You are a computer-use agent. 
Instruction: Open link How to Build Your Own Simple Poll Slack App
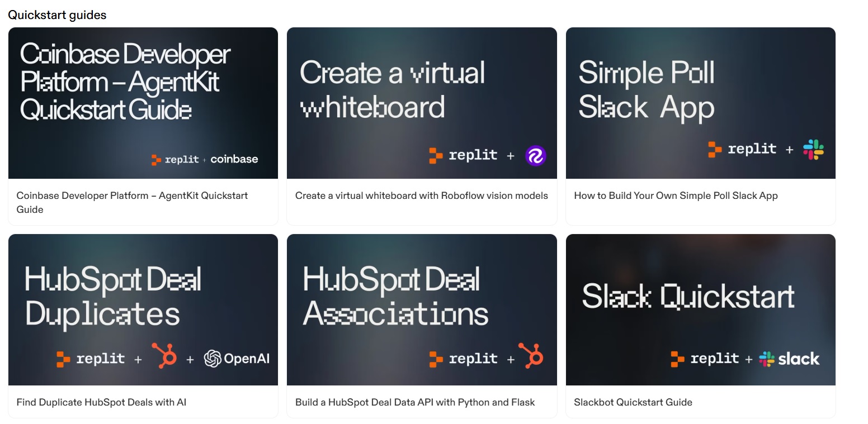(676, 196)
